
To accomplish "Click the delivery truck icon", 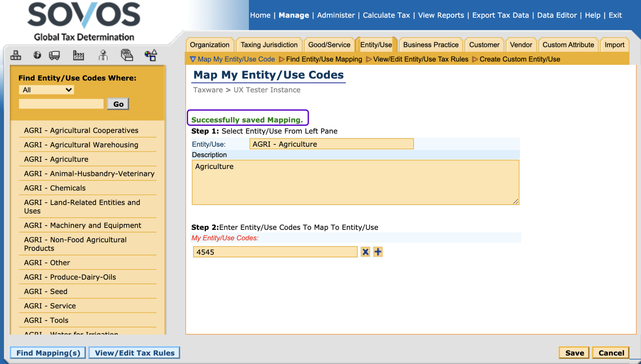I will tap(54, 55).
